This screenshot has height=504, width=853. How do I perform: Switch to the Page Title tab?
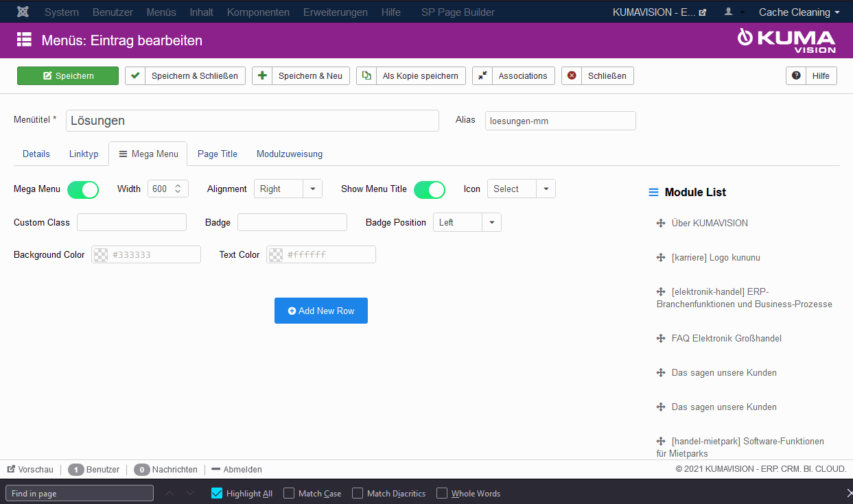[x=218, y=154]
